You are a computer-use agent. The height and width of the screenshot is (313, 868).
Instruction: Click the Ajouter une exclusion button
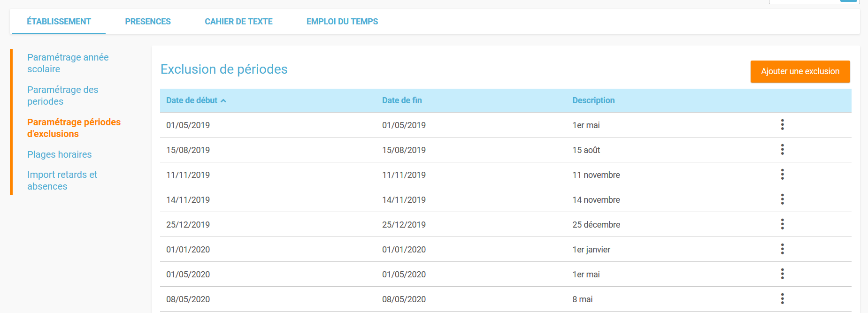[x=800, y=71]
